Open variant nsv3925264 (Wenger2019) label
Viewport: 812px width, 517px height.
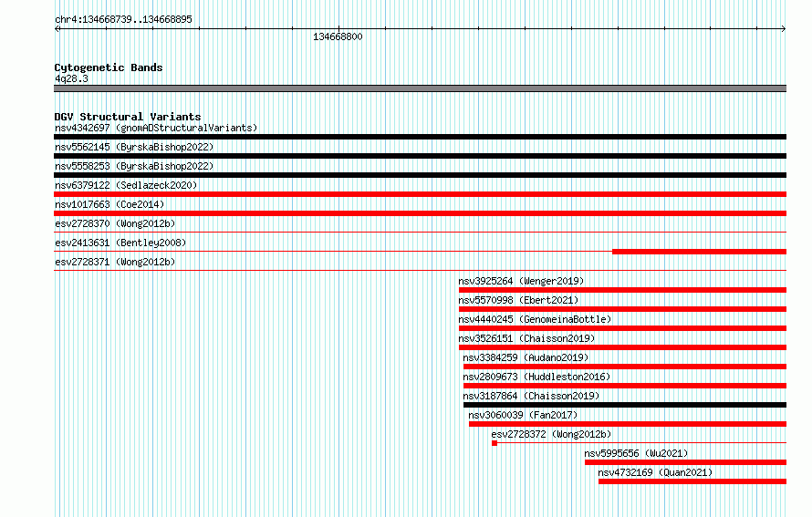pos(521,281)
